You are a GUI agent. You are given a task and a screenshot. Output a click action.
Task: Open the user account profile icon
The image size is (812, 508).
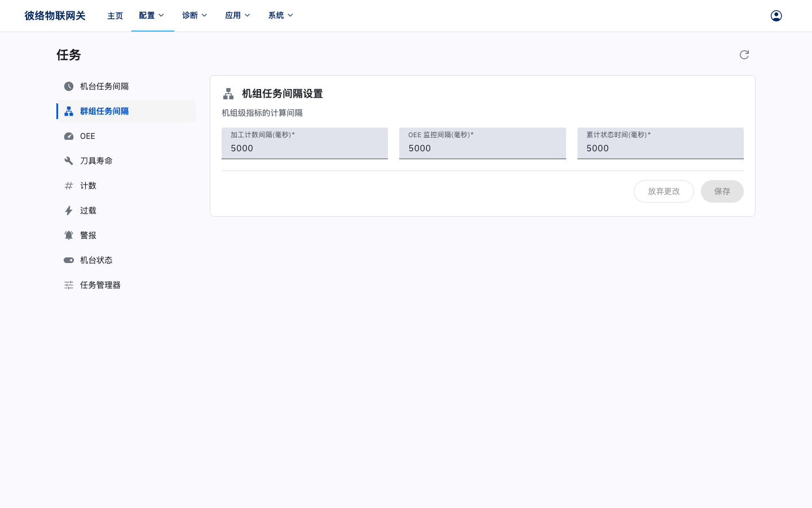click(x=776, y=16)
